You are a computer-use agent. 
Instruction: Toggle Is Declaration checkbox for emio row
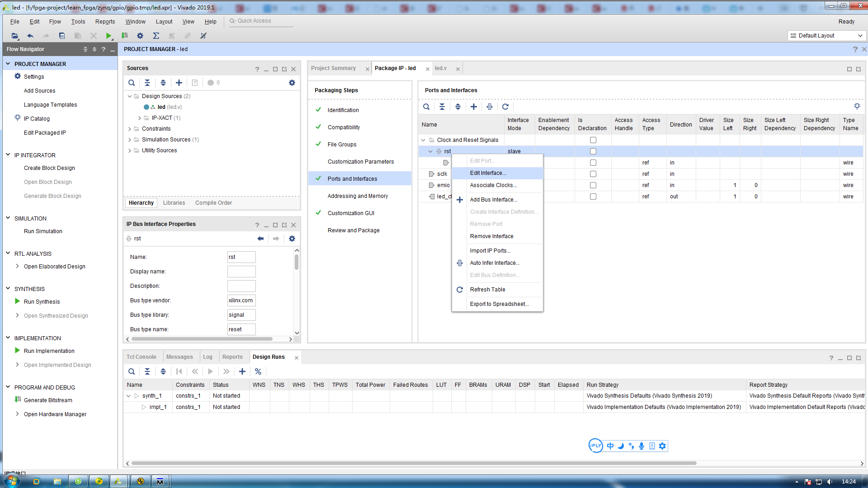(593, 185)
